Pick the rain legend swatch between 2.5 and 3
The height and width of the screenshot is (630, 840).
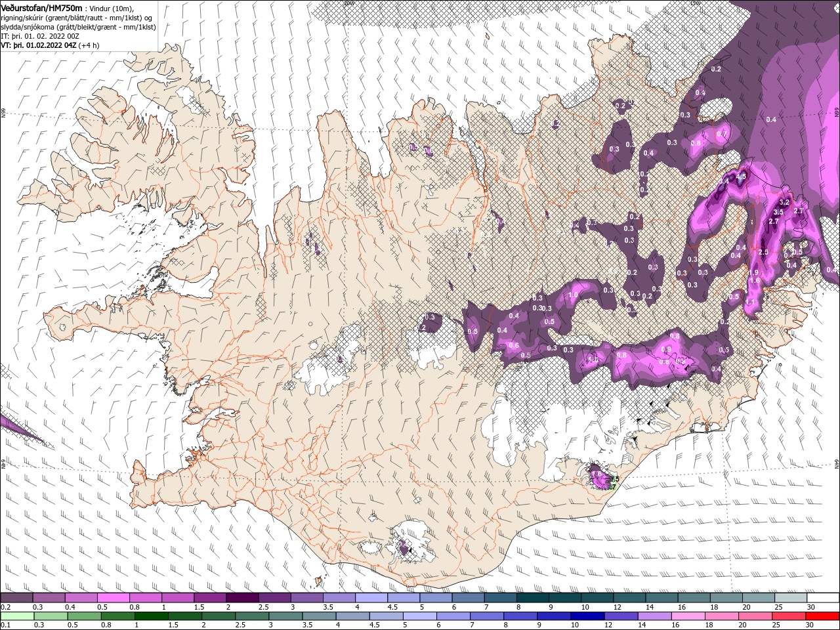pyautogui.click(x=252, y=616)
